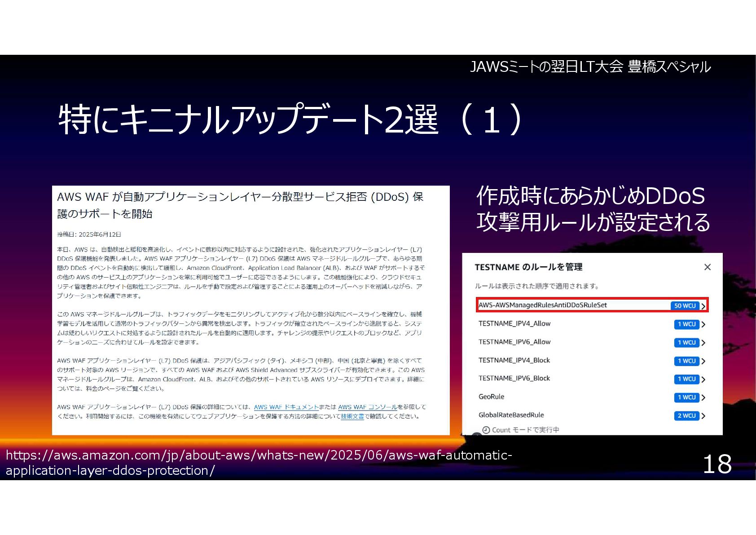Select the TESTNAME_IPV6_Allow rule name

click(x=514, y=342)
